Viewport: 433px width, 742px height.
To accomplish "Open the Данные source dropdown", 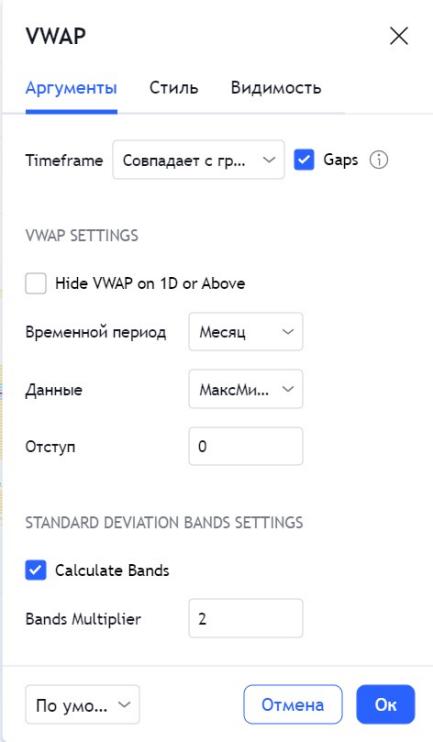I will [x=246, y=389].
